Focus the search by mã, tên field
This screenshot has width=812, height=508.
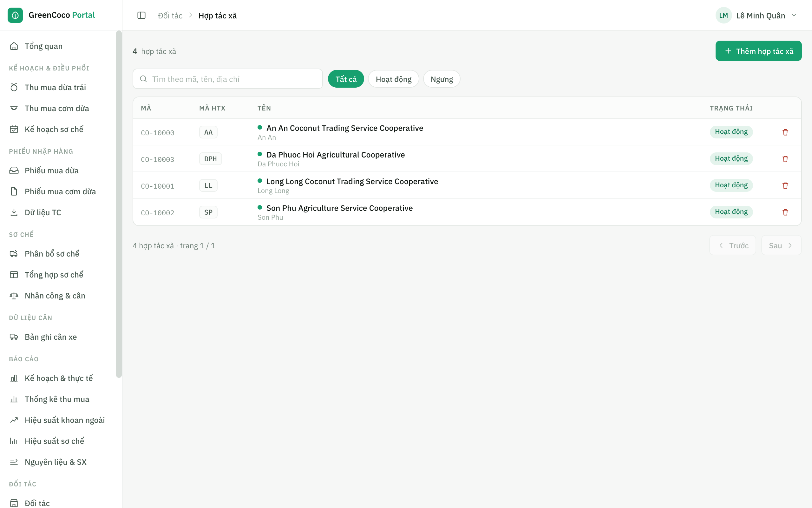227,79
